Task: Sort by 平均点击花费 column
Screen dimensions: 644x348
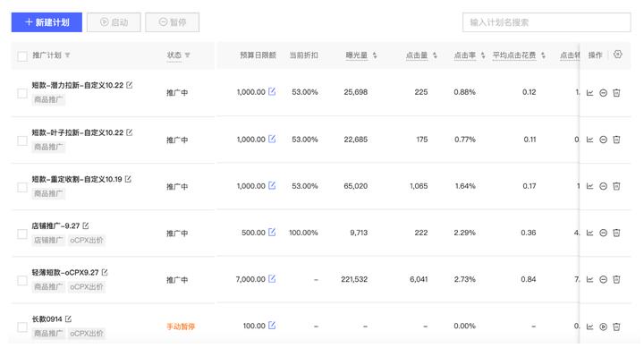Action: click(x=544, y=55)
